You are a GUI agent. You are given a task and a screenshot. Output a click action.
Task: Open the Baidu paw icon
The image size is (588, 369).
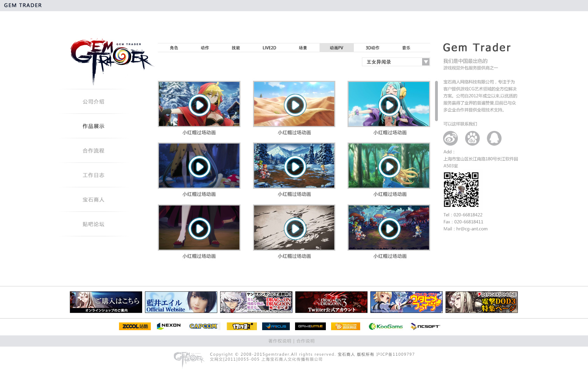tap(472, 138)
